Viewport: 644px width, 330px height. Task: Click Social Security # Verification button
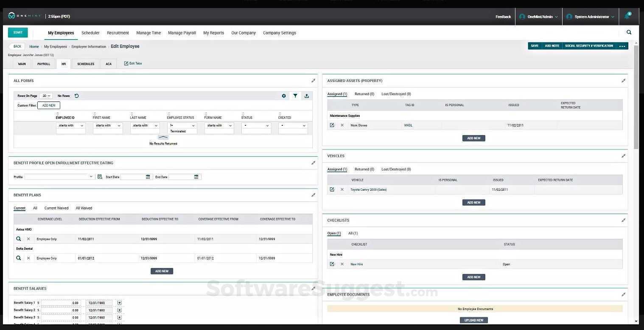tap(589, 46)
